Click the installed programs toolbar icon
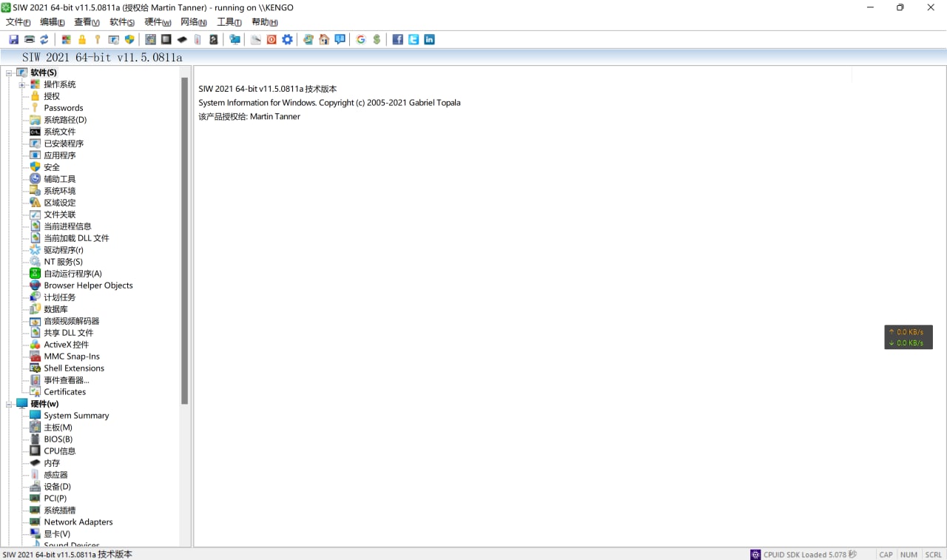The width and height of the screenshot is (947, 560). [114, 40]
